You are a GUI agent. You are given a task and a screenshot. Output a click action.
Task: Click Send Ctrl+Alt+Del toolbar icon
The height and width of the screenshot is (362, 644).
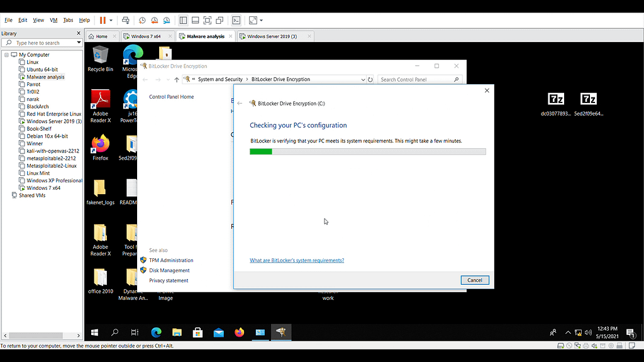click(x=126, y=20)
